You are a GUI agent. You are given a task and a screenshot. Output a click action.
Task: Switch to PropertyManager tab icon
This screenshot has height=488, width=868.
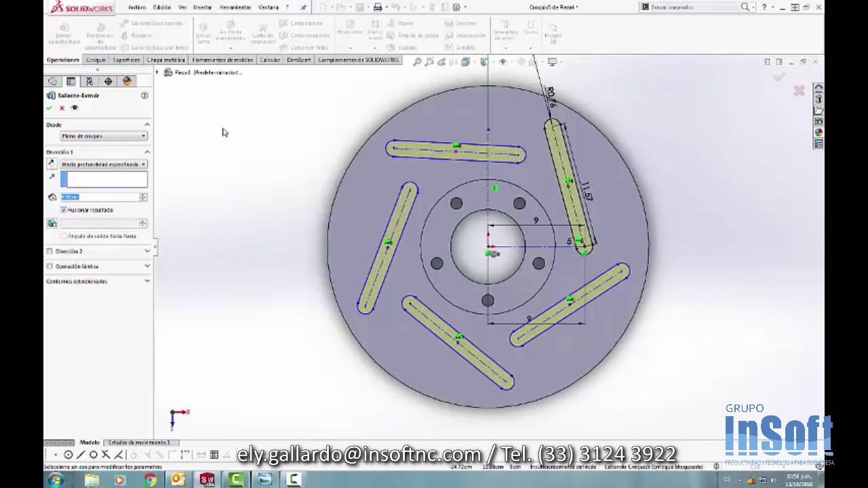[71, 81]
